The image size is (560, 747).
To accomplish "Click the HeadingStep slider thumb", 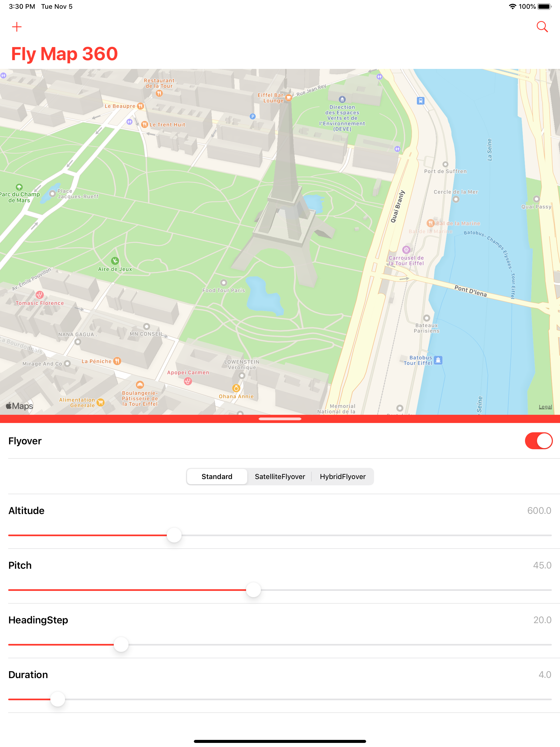I will (x=121, y=644).
